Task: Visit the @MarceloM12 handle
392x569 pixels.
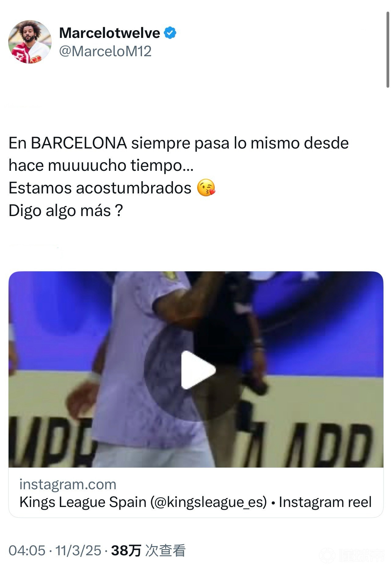Action: point(105,51)
